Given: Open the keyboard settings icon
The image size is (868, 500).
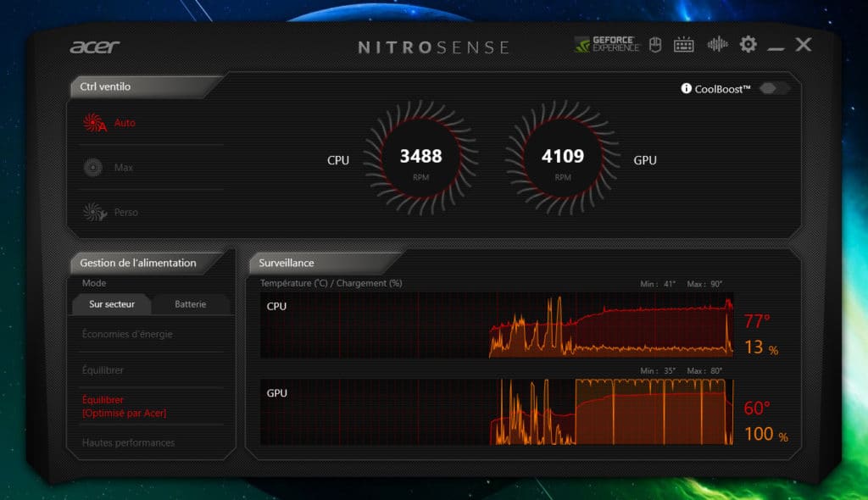Looking at the screenshot, I should pyautogui.click(x=684, y=44).
